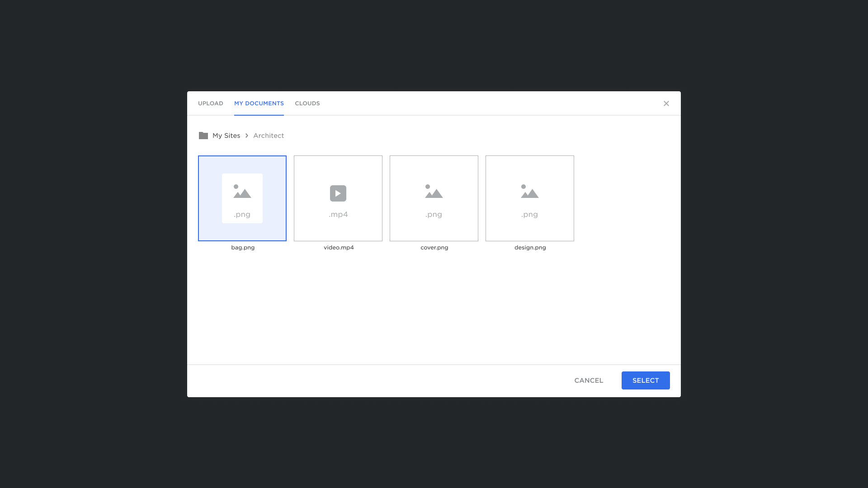Click the image icon on design.png tile
868x488 pixels.
pos(529,192)
